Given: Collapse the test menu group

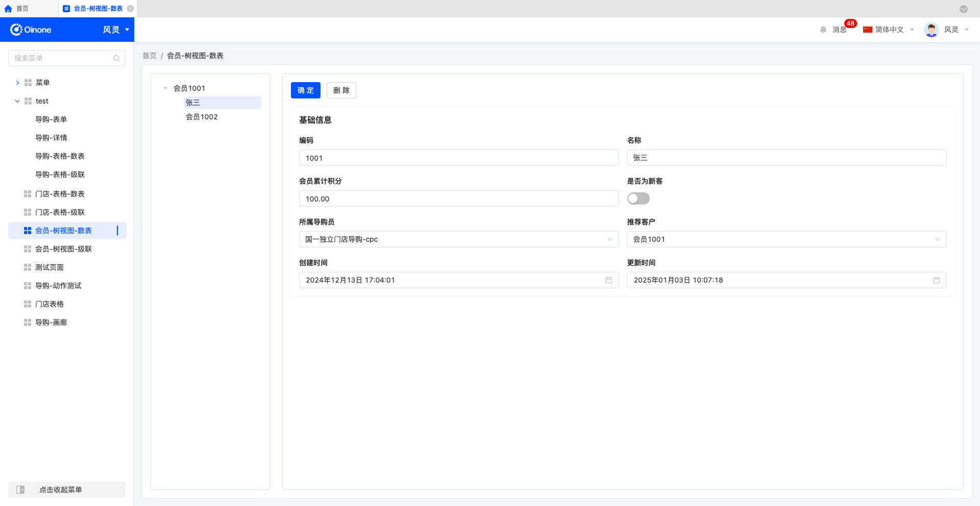Looking at the screenshot, I should [17, 101].
